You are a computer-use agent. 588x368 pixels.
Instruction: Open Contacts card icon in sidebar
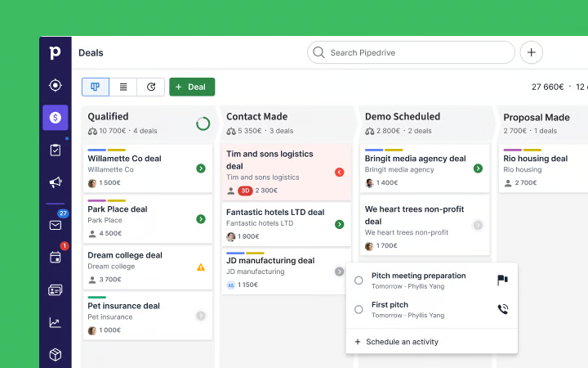(x=56, y=289)
